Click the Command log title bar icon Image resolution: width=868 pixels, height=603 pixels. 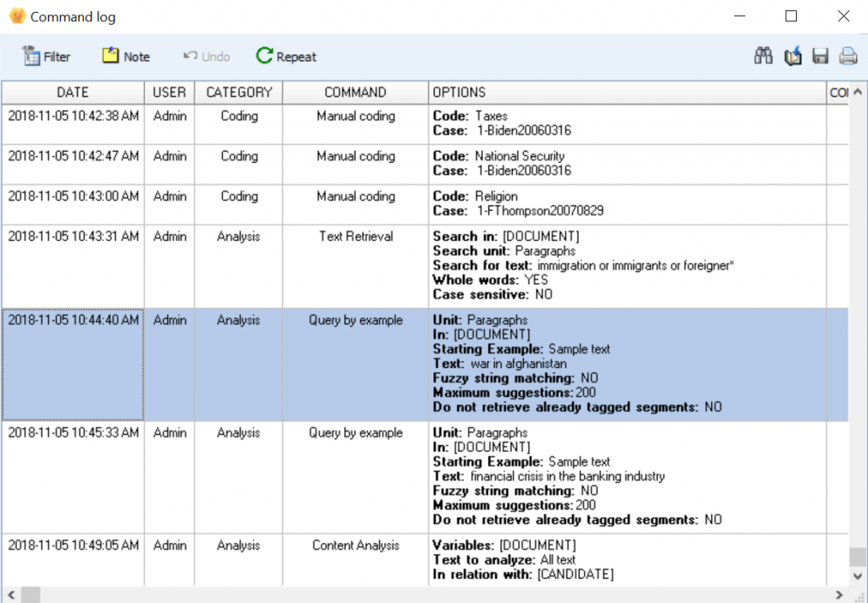click(17, 15)
